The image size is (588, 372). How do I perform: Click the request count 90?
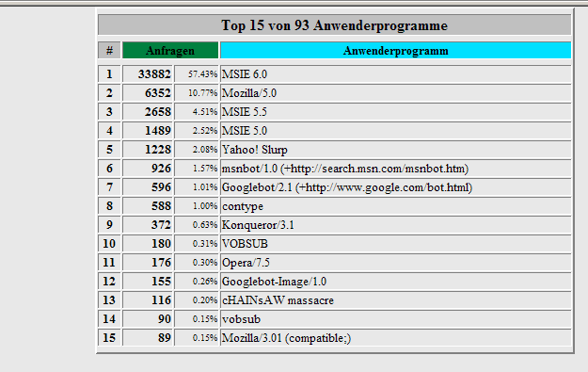[x=165, y=318]
